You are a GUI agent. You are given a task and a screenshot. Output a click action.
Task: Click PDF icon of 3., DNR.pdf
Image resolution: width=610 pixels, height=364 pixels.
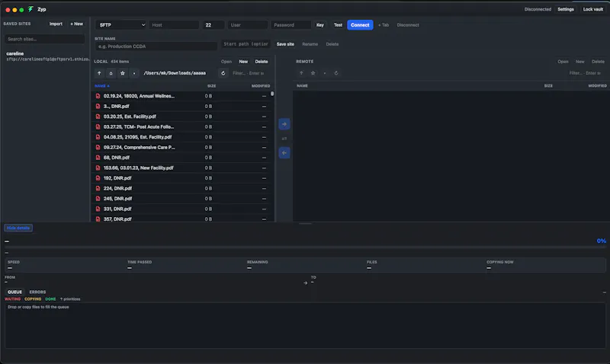(x=98, y=106)
